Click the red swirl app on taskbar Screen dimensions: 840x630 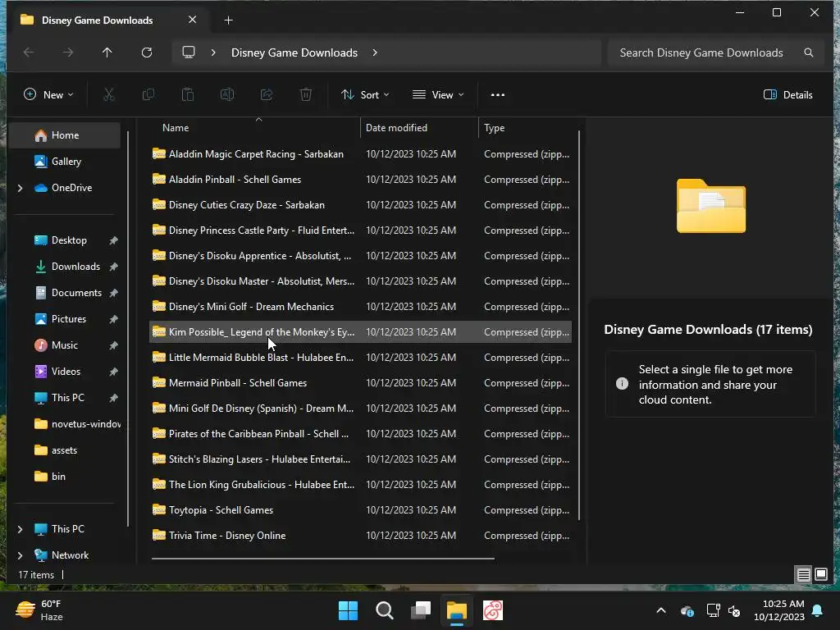(493, 610)
